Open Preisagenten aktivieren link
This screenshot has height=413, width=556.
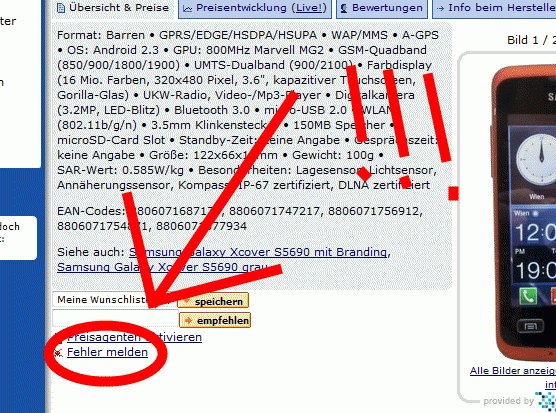point(134,337)
